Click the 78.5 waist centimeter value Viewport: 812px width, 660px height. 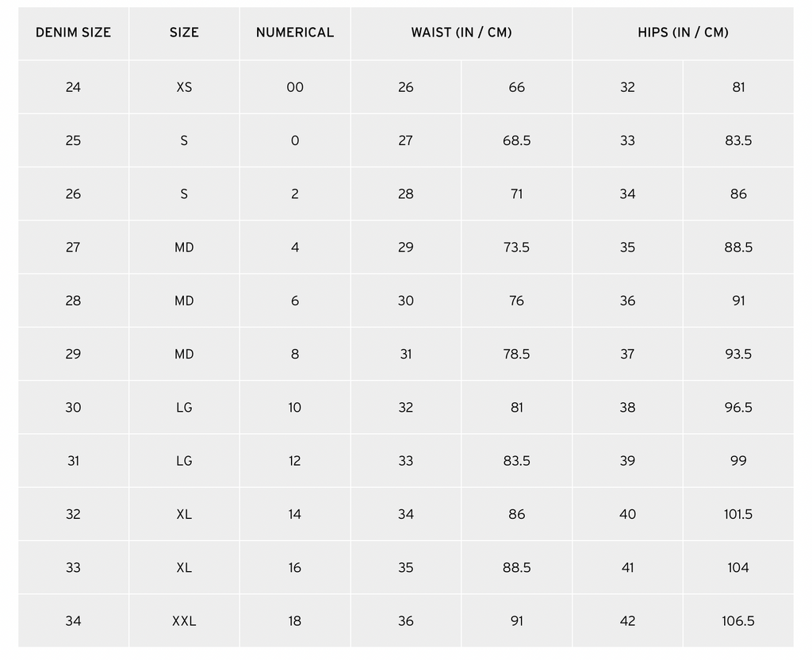tap(516, 354)
